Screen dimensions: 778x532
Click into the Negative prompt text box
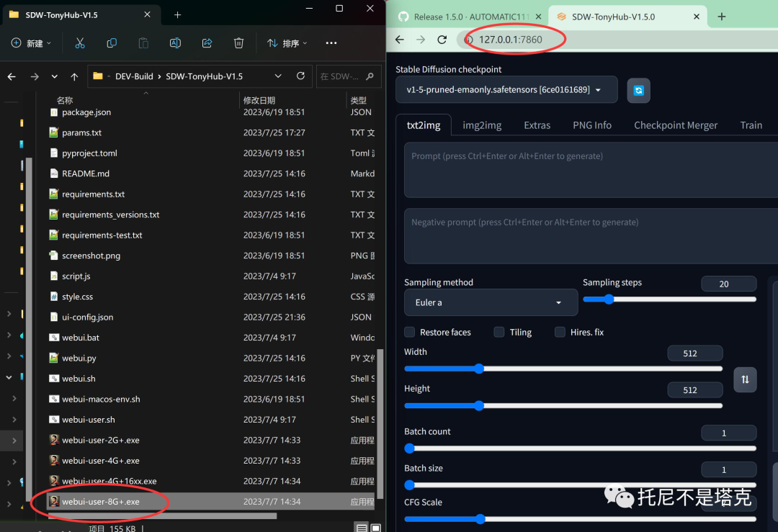[591, 236]
